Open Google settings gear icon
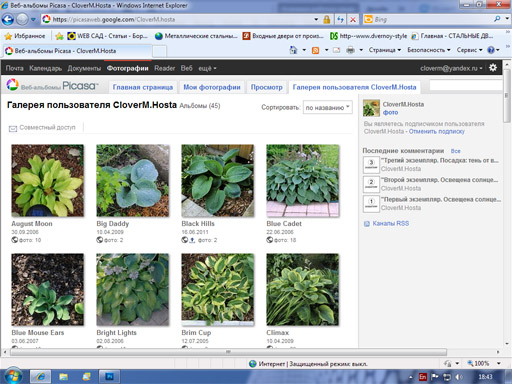The image size is (512, 384). pyautogui.click(x=493, y=68)
